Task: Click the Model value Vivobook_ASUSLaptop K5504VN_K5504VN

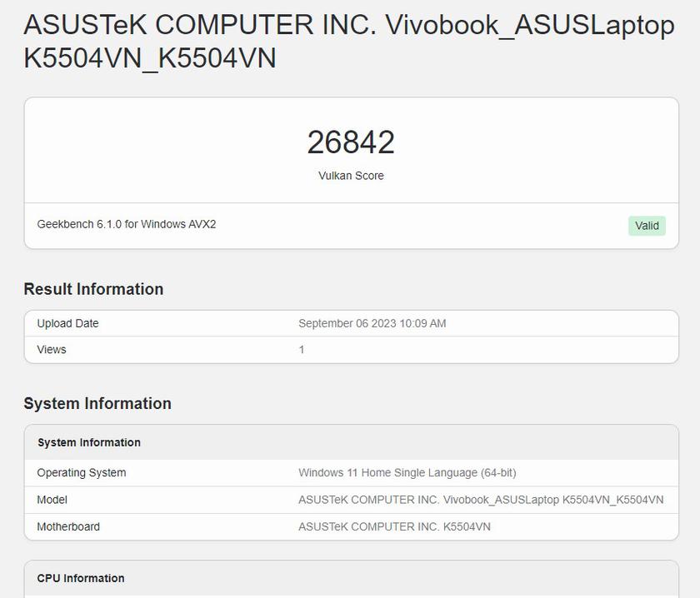Action: click(x=481, y=500)
